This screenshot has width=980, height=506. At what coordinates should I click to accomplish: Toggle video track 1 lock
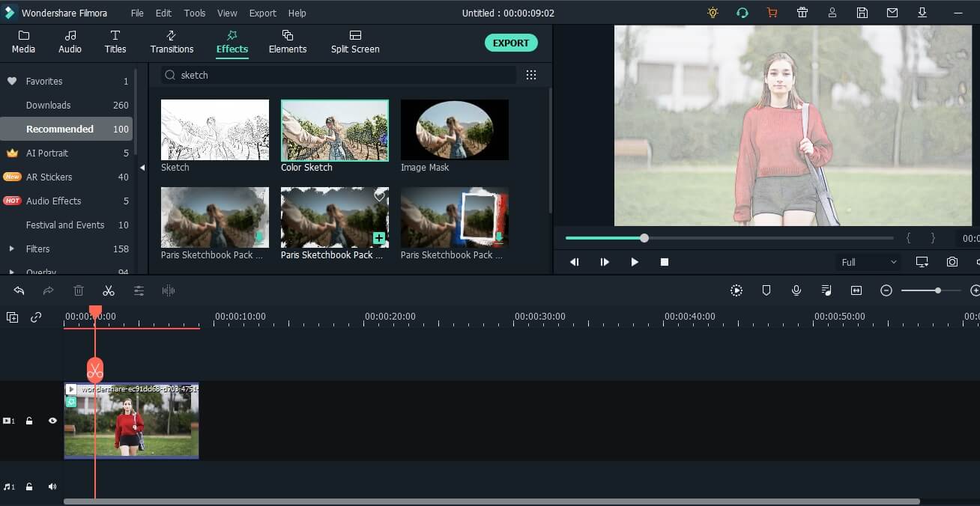(29, 421)
